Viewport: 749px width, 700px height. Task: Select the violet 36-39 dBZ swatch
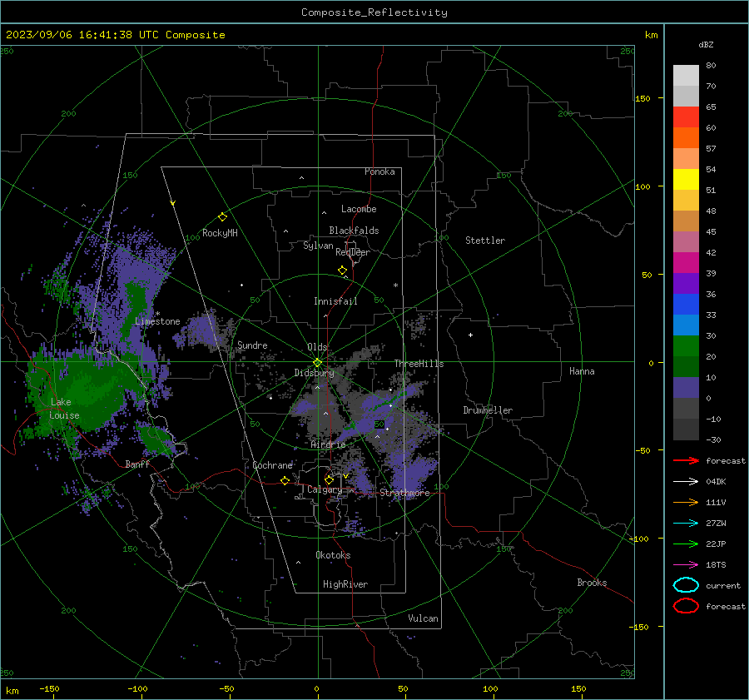[686, 283]
